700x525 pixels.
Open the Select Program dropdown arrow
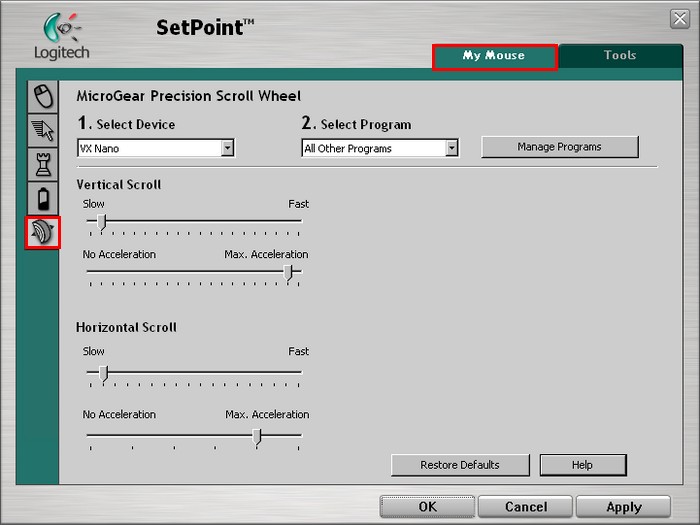(x=452, y=148)
